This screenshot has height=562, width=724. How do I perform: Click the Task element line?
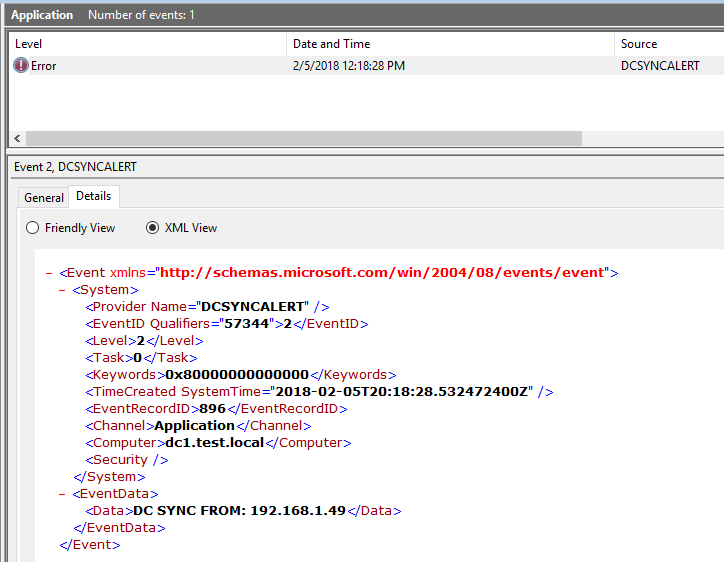pos(141,358)
